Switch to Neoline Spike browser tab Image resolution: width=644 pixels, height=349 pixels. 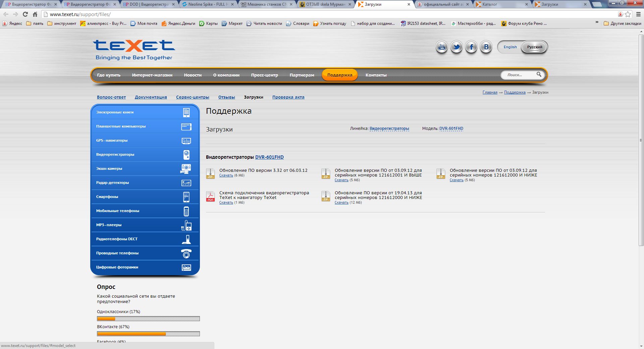click(209, 4)
